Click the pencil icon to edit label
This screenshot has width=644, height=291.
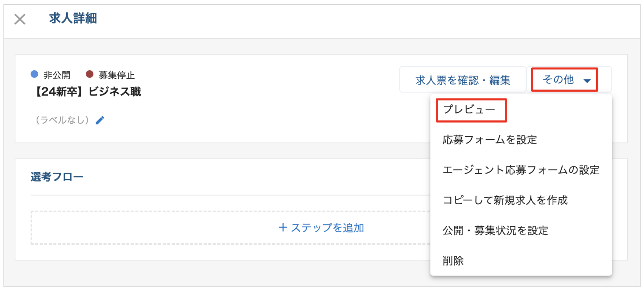[100, 120]
